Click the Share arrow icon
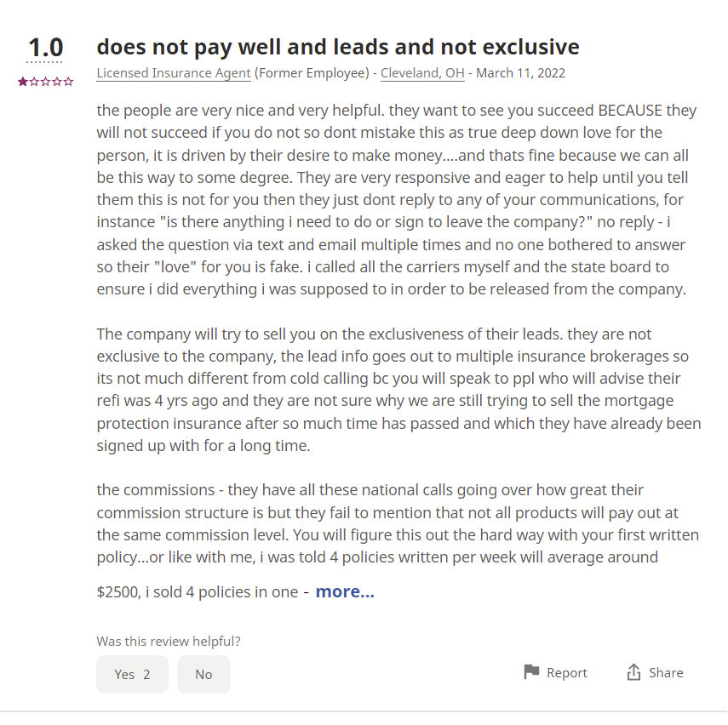The image size is (728, 725). pos(633,671)
